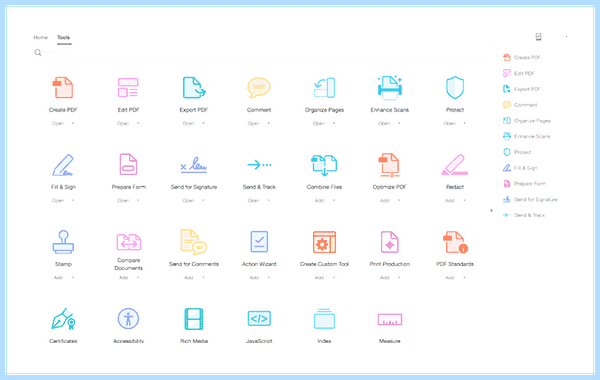Open the Compare Documents icon
The image size is (600, 380).
(129, 242)
